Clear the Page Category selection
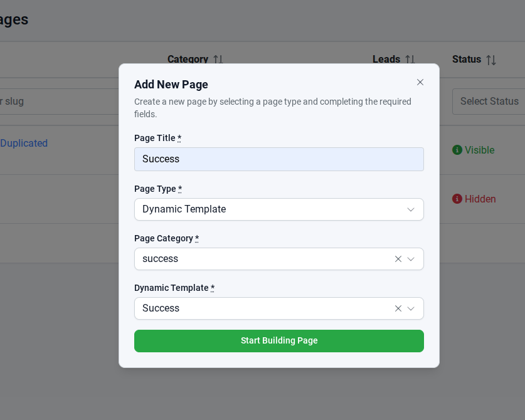Viewport: 525px width, 420px height. tap(398, 259)
